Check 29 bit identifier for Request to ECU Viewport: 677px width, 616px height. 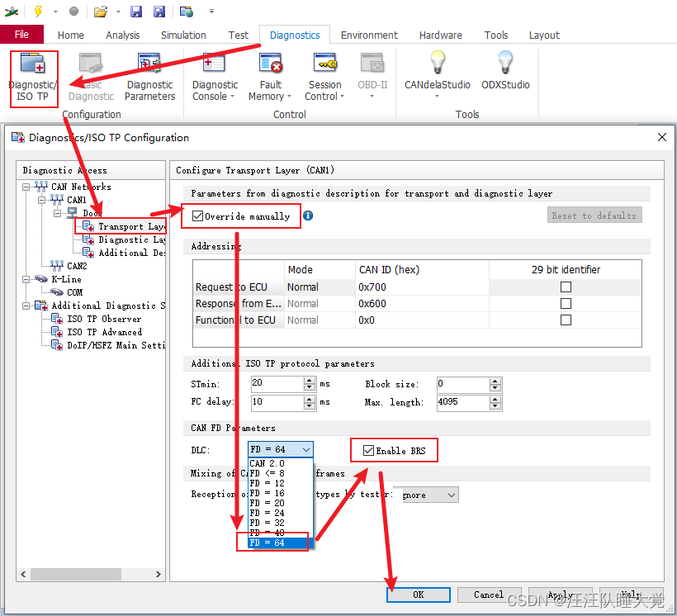click(x=566, y=287)
